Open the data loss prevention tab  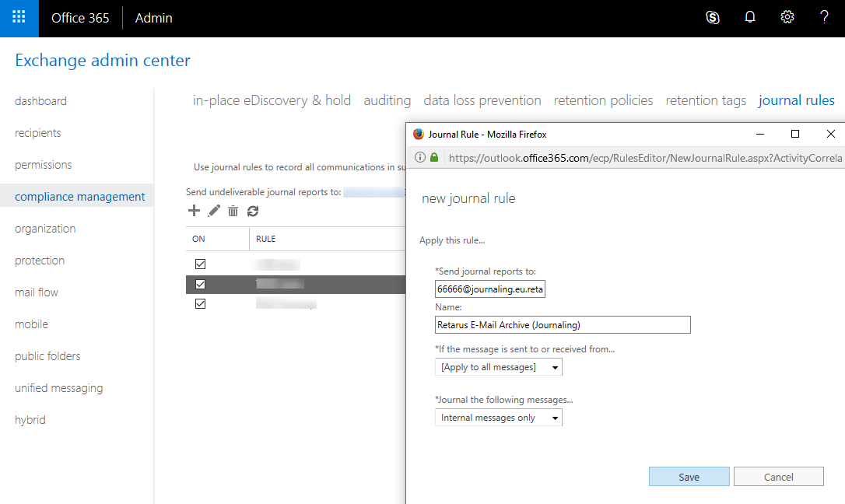pyautogui.click(x=482, y=100)
